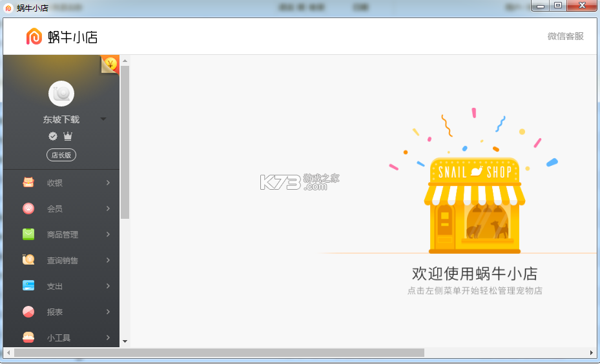This screenshot has height=364, width=600.
Task: Click the verified checkmark badge icon
Action: [x=53, y=136]
